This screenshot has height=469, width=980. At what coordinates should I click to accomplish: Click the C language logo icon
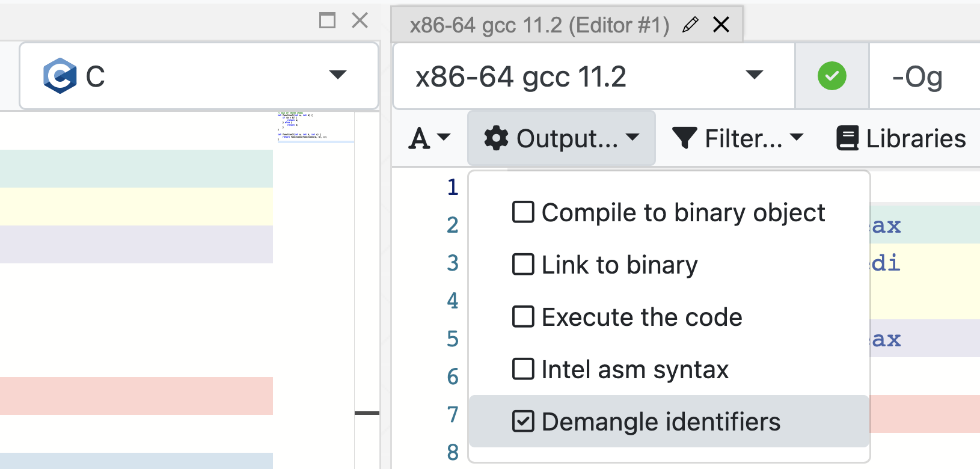tap(60, 76)
